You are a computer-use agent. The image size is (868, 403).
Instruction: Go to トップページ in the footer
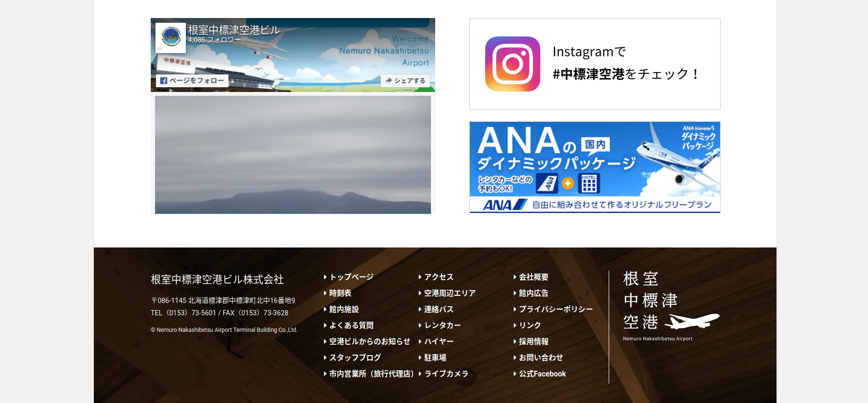tap(351, 277)
